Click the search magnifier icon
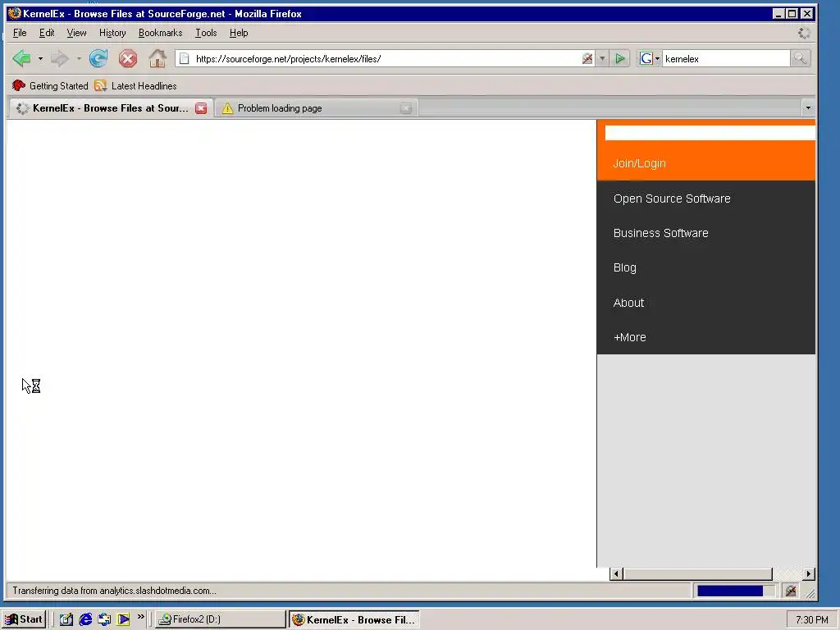The height and width of the screenshot is (630, 840). (800, 58)
